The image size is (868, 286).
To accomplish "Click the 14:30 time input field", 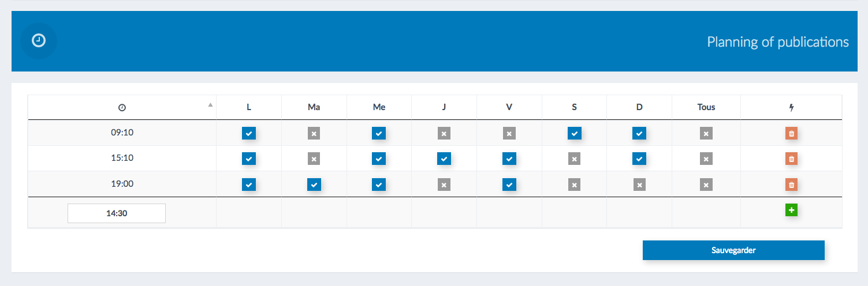I will 117,213.
